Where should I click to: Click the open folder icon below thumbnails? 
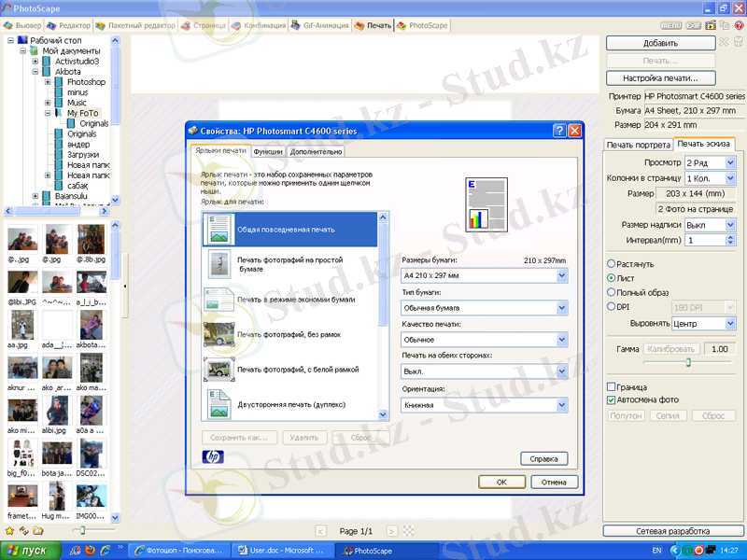point(38,530)
